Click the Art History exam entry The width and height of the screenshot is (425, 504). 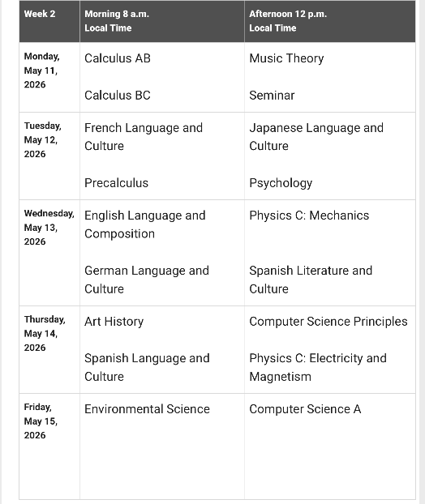114,322
